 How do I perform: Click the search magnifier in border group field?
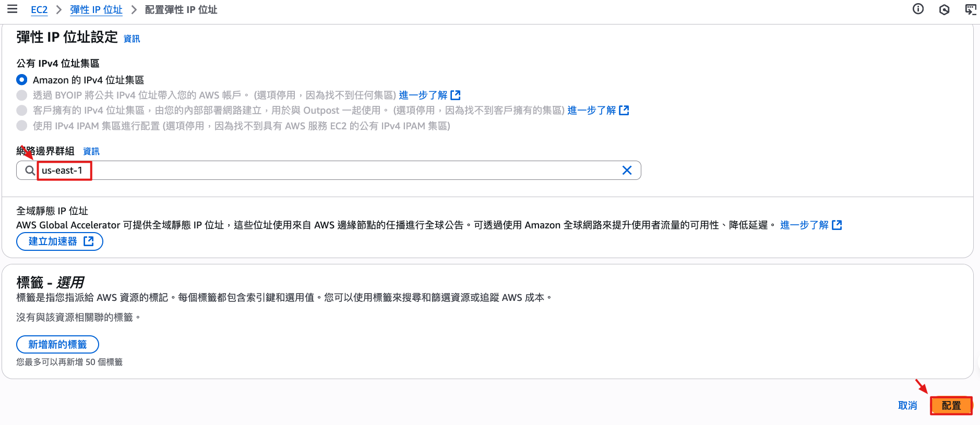point(30,171)
